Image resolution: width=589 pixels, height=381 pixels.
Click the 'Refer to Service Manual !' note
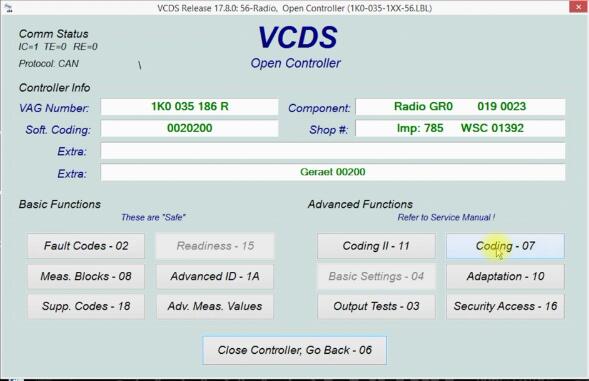pos(446,218)
